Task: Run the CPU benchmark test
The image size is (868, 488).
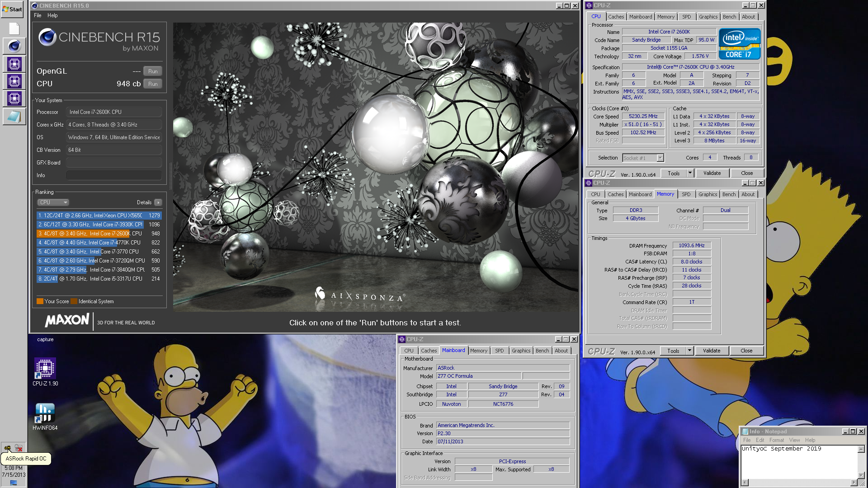Action: (153, 84)
